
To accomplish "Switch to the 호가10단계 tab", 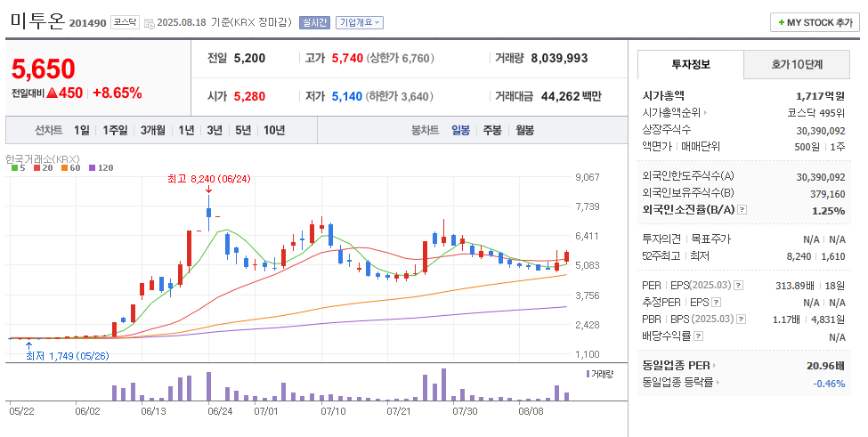I will 797,65.
